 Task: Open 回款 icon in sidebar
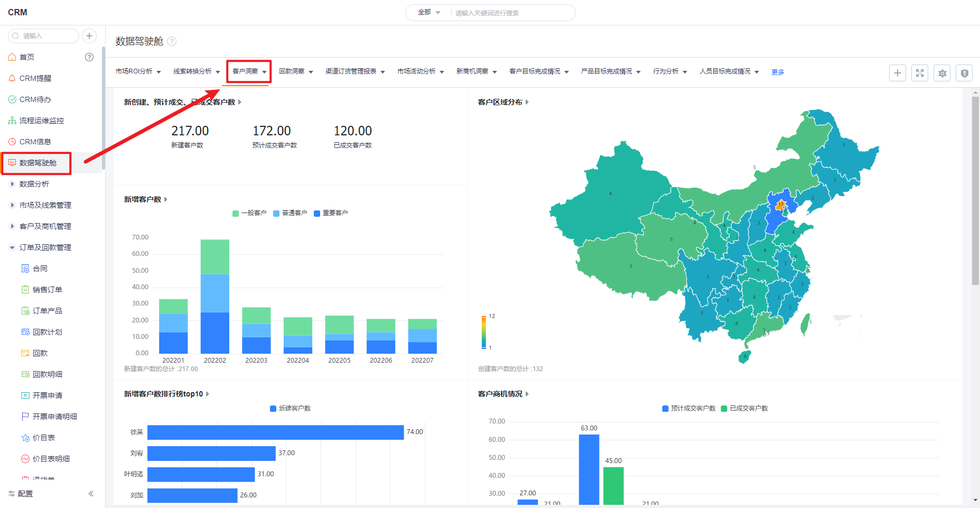click(25, 353)
